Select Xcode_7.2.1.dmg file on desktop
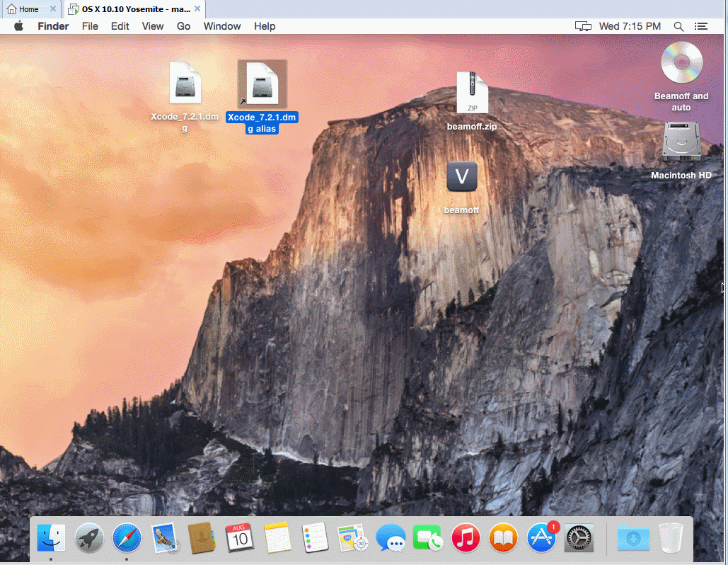Image resolution: width=728 pixels, height=565 pixels. (185, 83)
